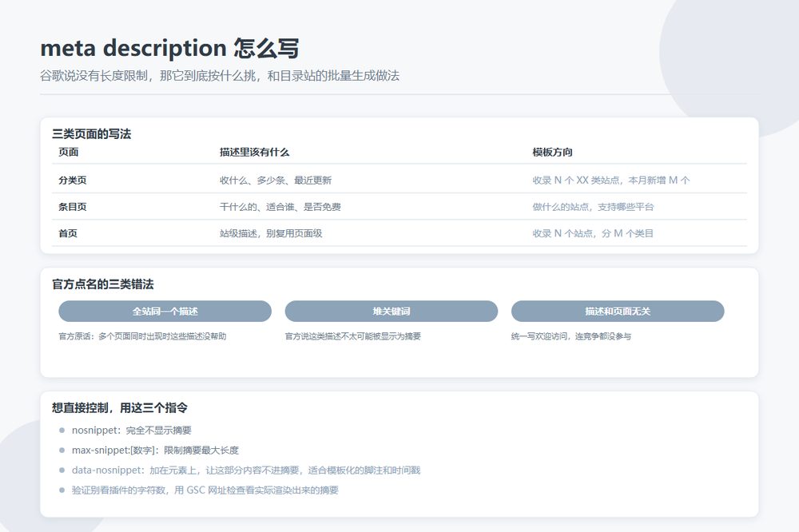The image size is (799, 532).
Task: Click the note 官方原话：多个页面同时出现时这些描述没帮助
Action: point(143,336)
